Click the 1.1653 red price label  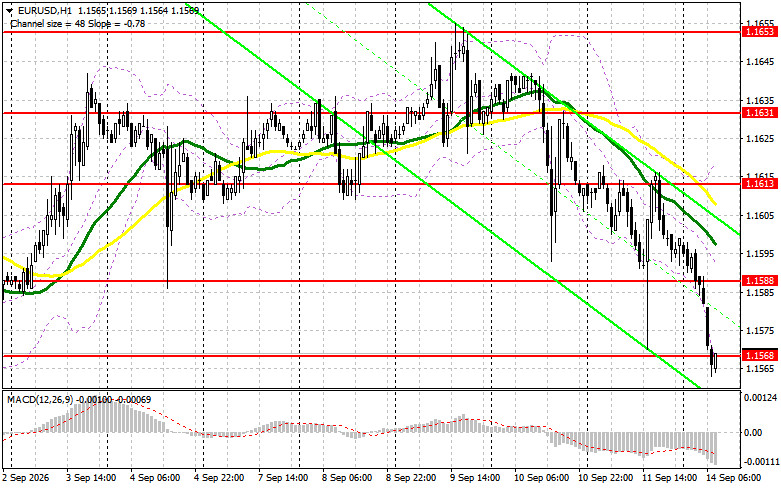[x=760, y=32]
